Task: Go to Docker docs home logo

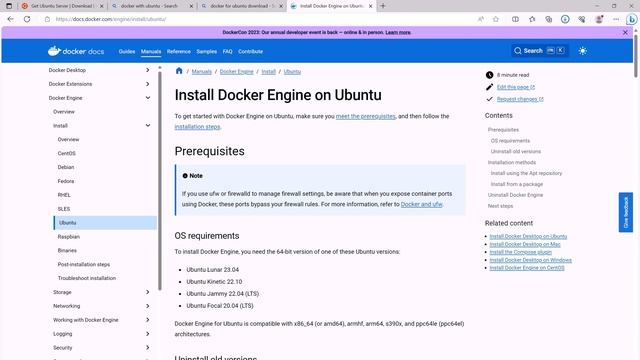Action: tap(76, 51)
